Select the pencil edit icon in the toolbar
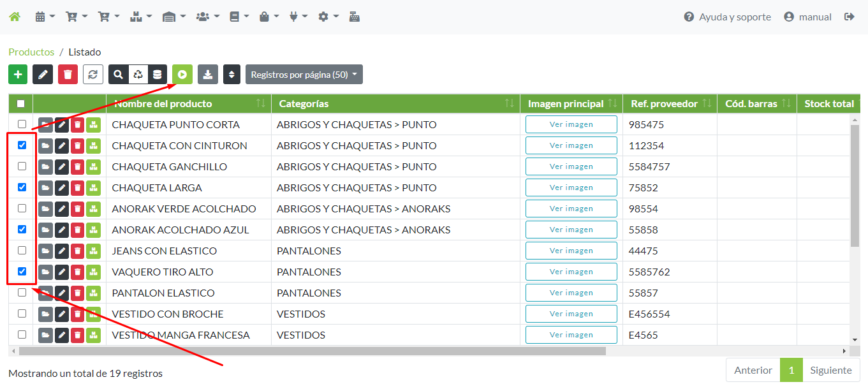 coord(43,75)
